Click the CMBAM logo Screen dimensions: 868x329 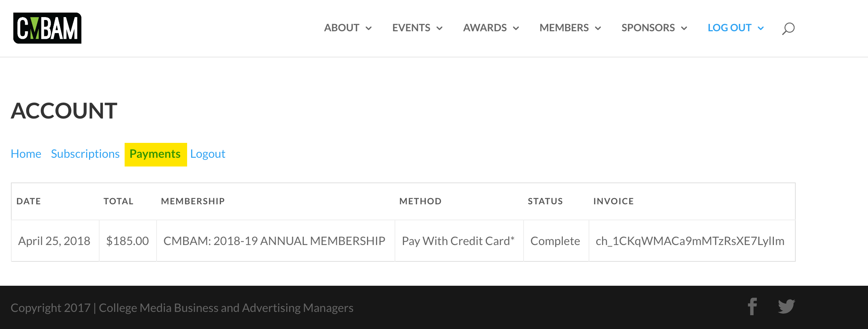47,28
